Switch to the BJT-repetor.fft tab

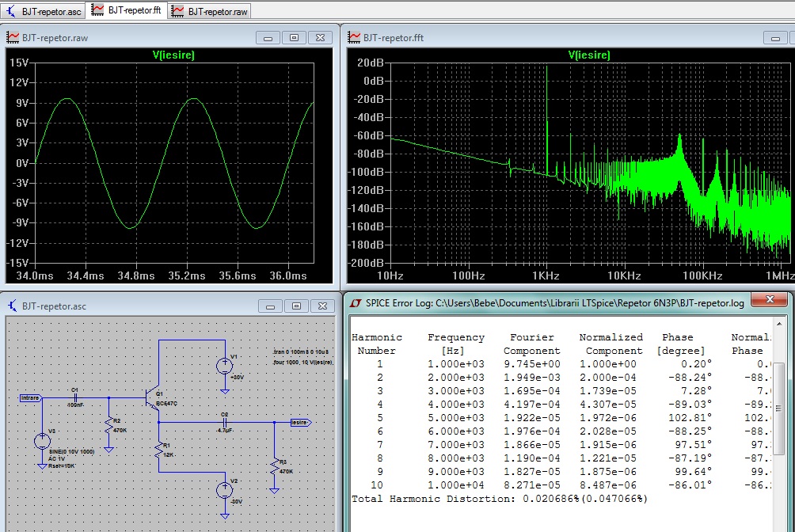[x=127, y=10]
